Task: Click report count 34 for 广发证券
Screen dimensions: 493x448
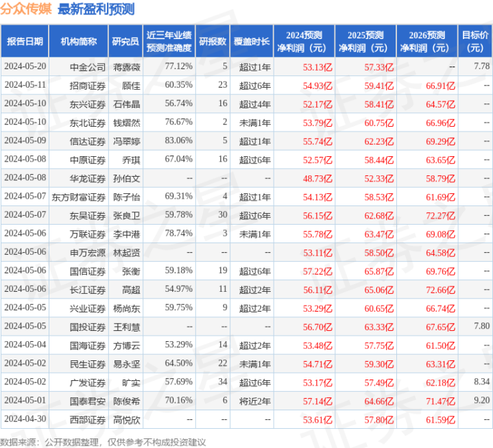Action: pyautogui.click(x=223, y=382)
